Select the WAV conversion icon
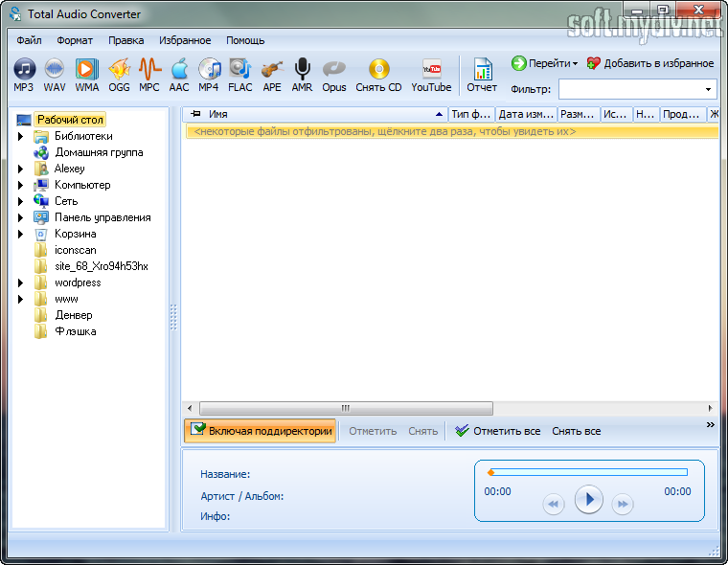 tap(55, 69)
